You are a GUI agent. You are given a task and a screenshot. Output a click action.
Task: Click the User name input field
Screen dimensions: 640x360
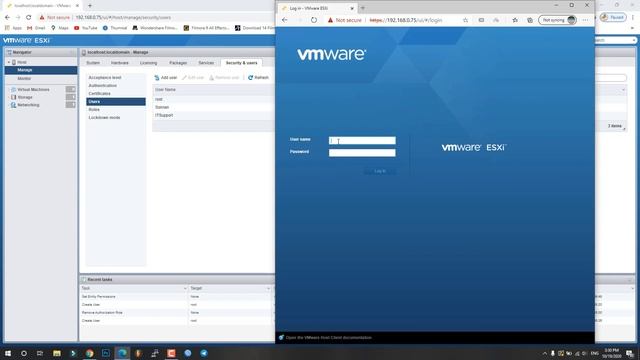pyautogui.click(x=362, y=140)
